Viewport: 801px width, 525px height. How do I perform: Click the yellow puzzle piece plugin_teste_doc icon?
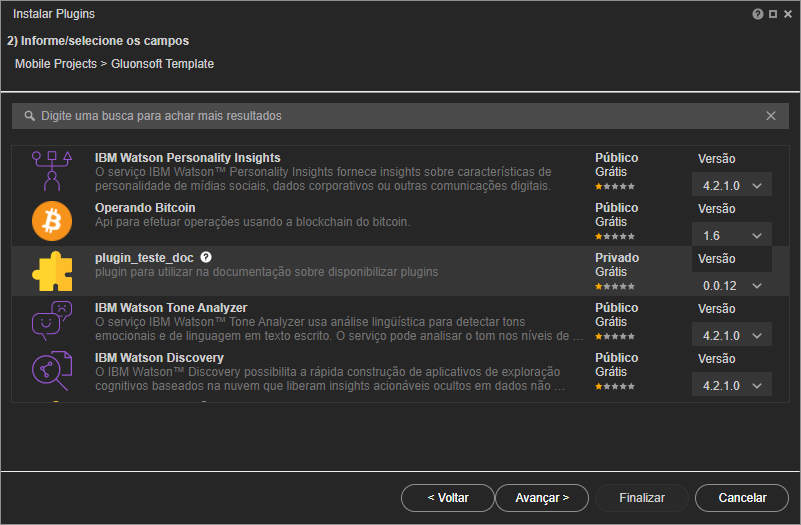click(x=52, y=271)
